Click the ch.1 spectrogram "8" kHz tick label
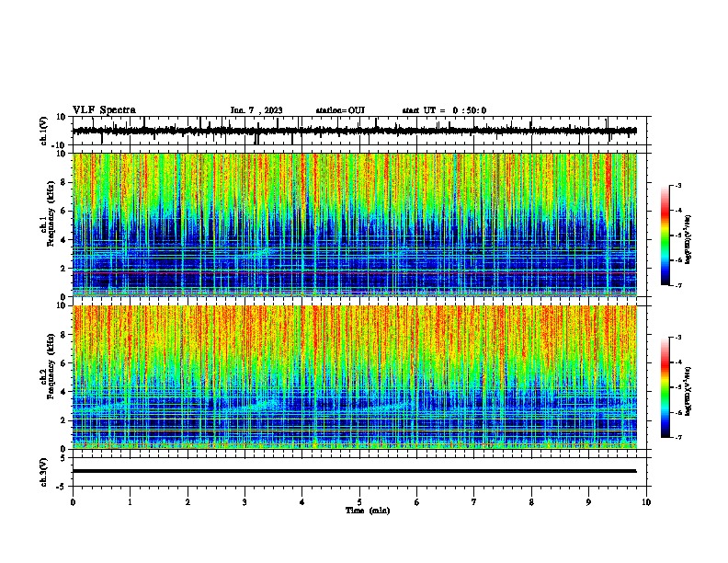Image resolution: width=728 pixels, height=563 pixels. coord(64,182)
